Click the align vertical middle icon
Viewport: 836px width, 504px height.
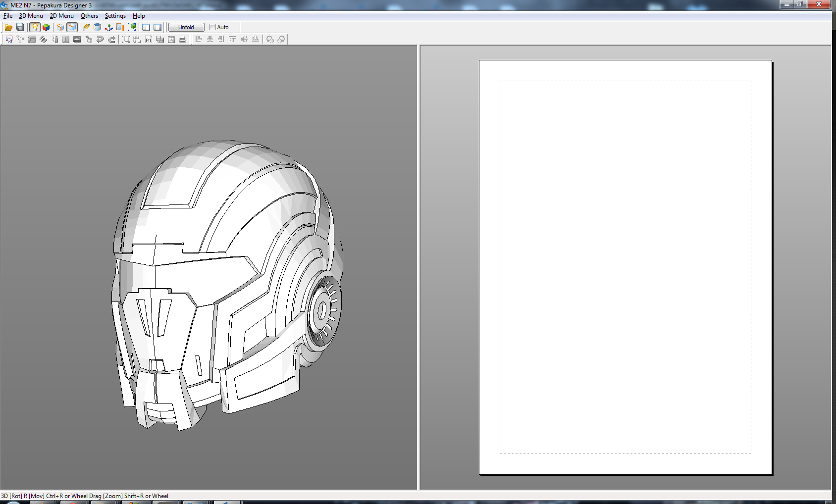(x=244, y=39)
